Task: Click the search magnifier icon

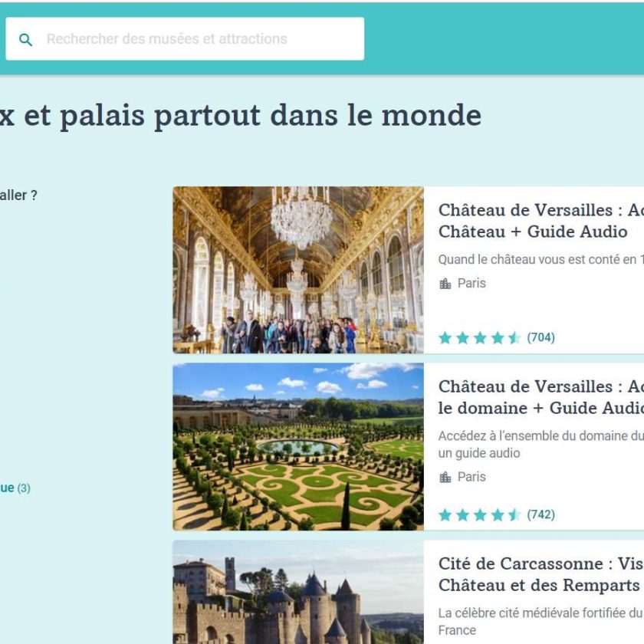Action: point(25,40)
